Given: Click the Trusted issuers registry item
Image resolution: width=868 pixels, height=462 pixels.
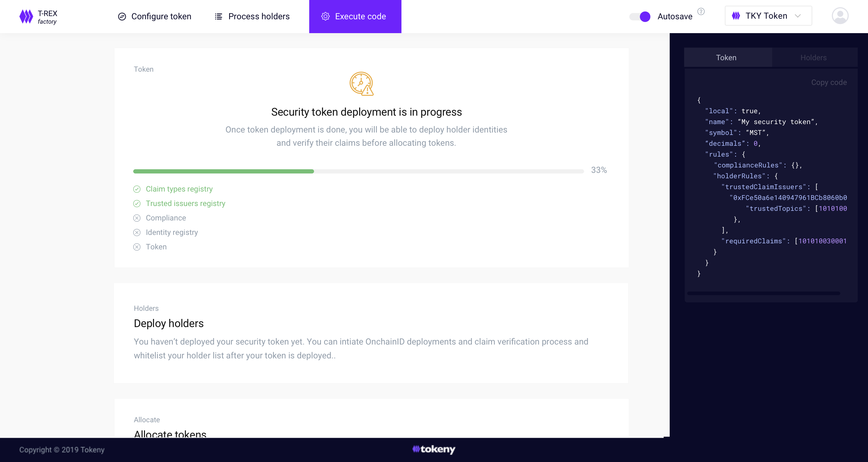Looking at the screenshot, I should (x=185, y=204).
